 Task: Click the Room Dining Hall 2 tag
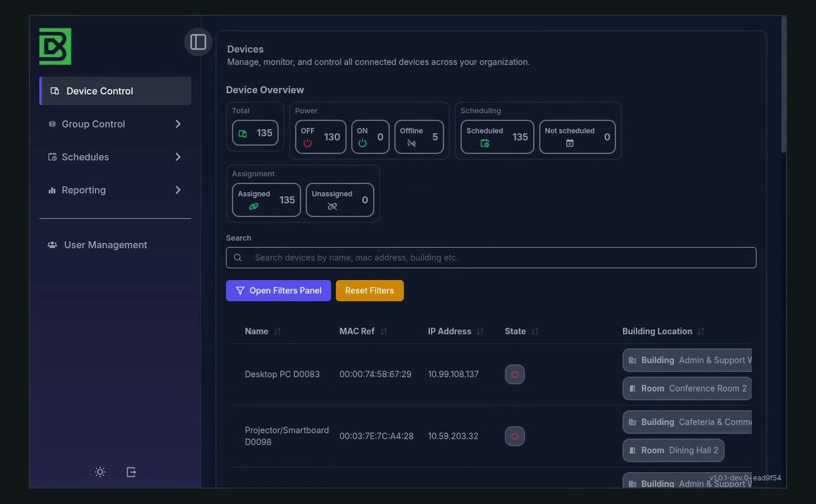tap(674, 450)
